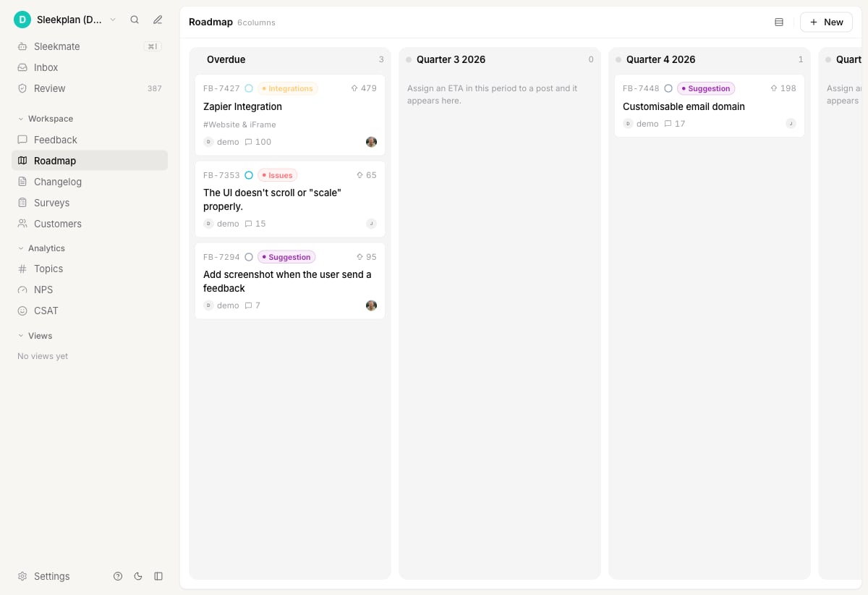Collapse the Views section
The width and height of the screenshot is (868, 595).
coord(35,336)
